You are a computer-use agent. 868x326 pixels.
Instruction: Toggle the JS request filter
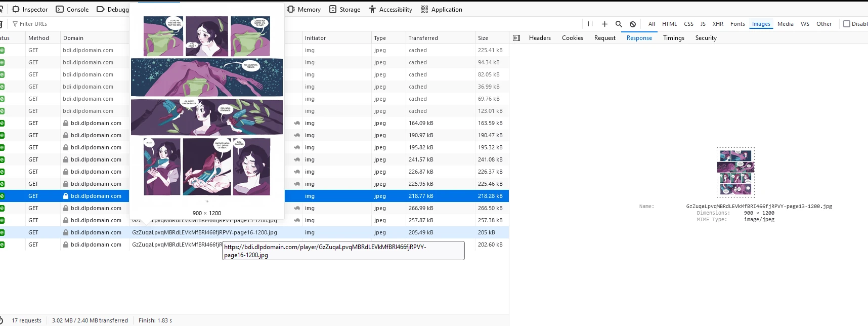coord(703,24)
